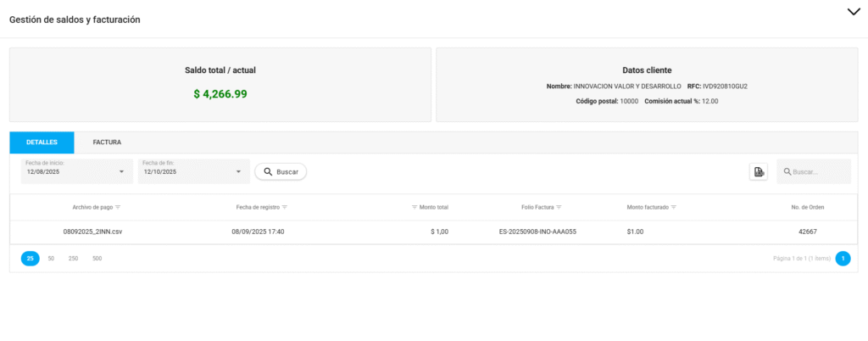Select the Detalles tab
The width and height of the screenshot is (868, 341).
click(42, 143)
